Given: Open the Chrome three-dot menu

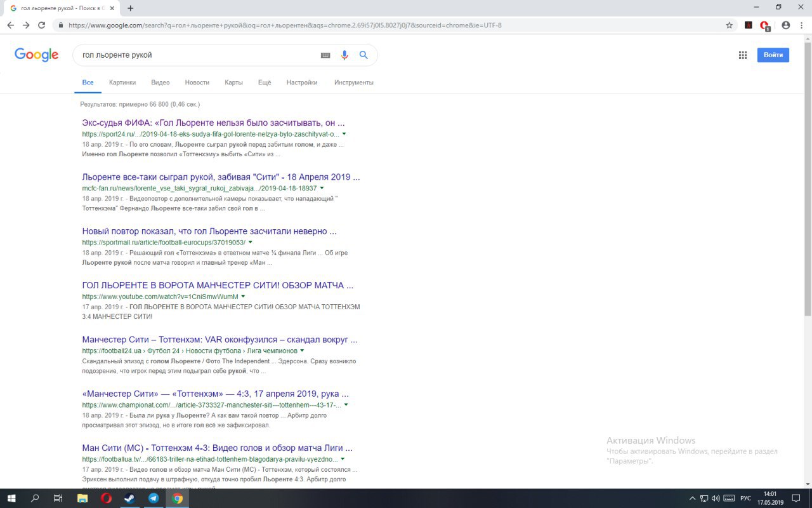Looking at the screenshot, I should pyautogui.click(x=801, y=25).
